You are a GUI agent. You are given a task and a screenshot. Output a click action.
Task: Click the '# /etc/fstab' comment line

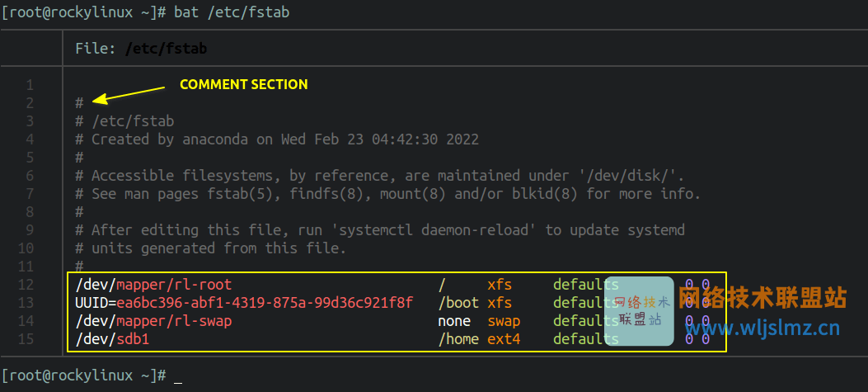click(x=124, y=121)
